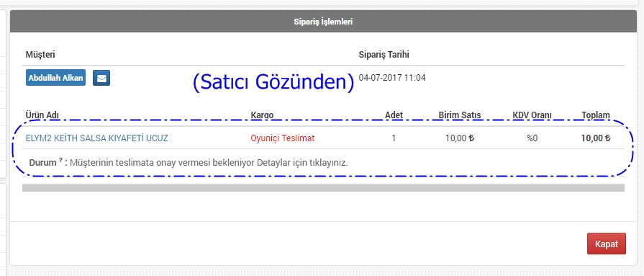Click the Kargo column header
The width and height of the screenshot is (644, 276).
click(262, 115)
